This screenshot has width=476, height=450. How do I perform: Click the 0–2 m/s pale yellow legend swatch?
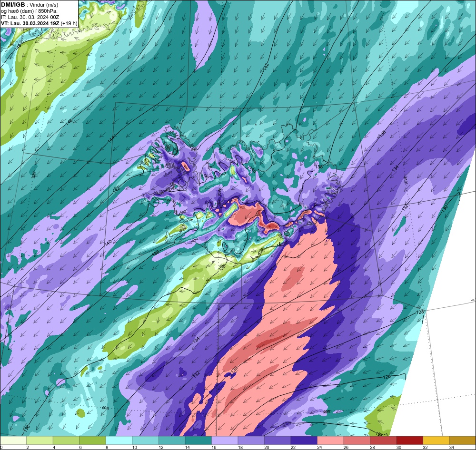(x=13, y=440)
